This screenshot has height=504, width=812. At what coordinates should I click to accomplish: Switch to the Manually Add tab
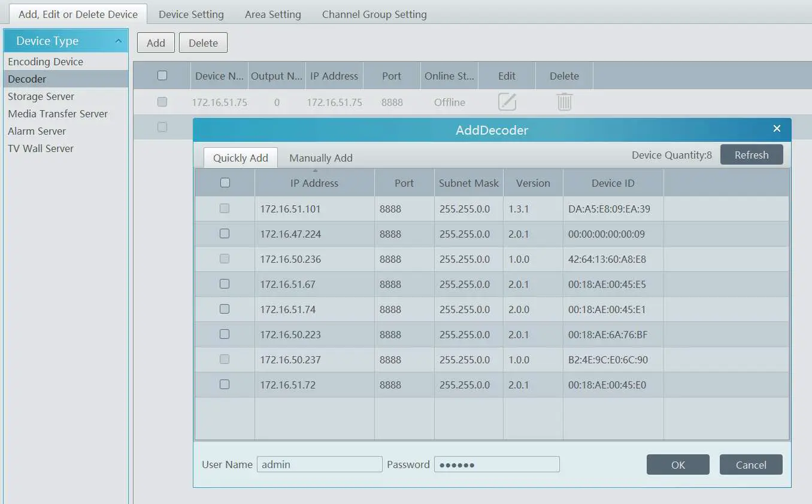pos(320,158)
